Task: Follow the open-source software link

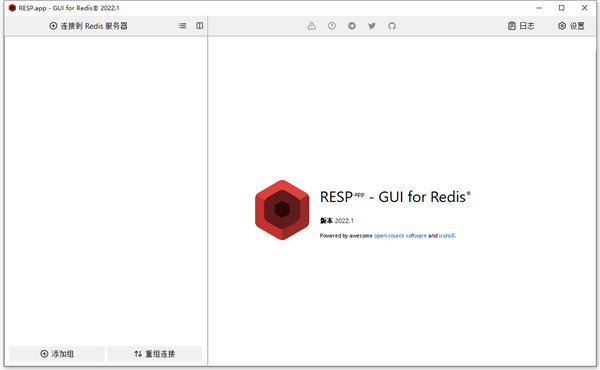Action: (x=400, y=236)
